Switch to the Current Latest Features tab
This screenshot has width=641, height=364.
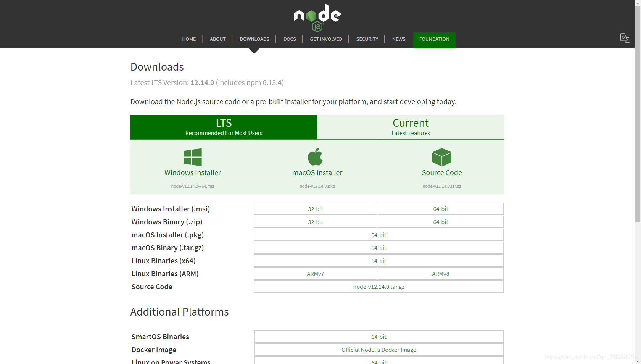[411, 127]
